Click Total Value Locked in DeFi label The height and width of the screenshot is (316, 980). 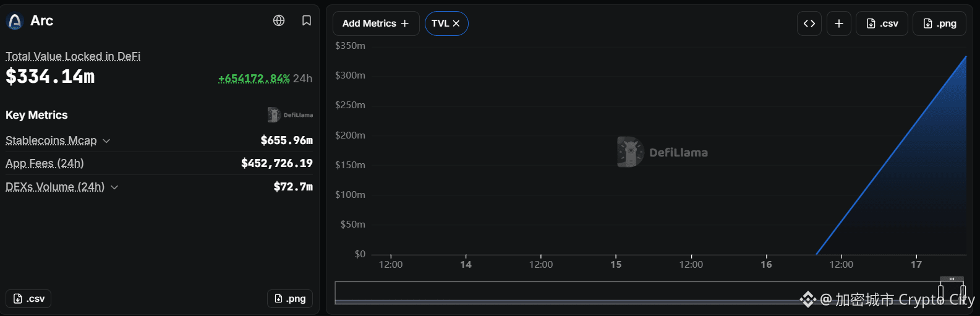(x=73, y=56)
